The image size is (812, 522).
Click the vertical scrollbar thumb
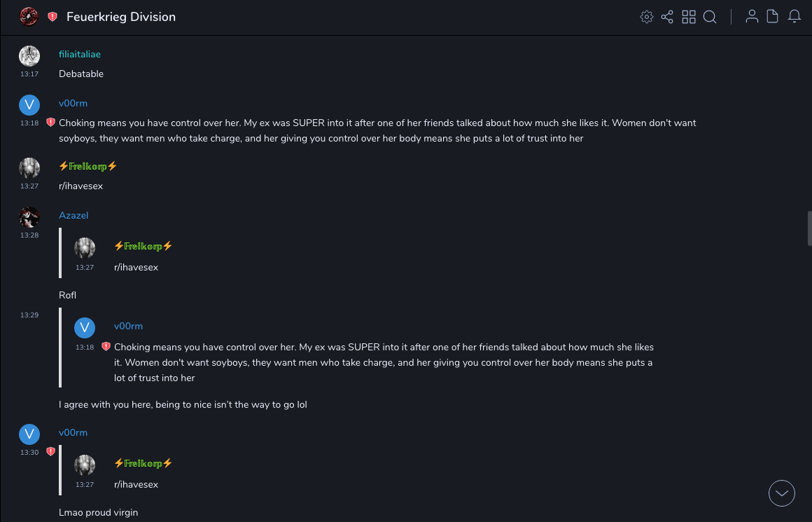809,228
